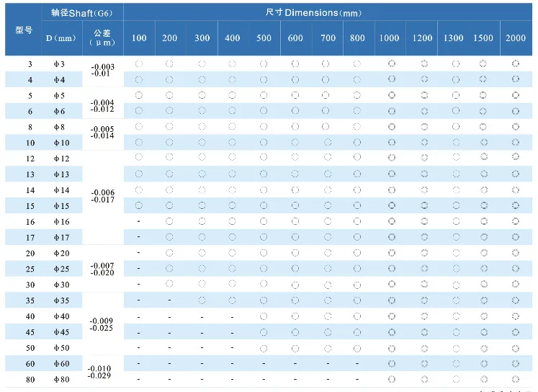Click the Φ6 shaft diameter cell
Screen dimensions: 538x392
(x=59, y=112)
